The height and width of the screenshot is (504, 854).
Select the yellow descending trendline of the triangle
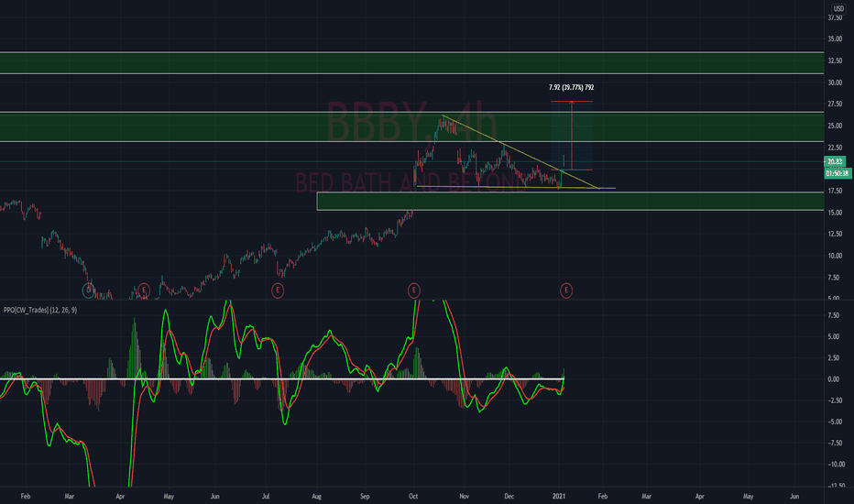click(520, 152)
